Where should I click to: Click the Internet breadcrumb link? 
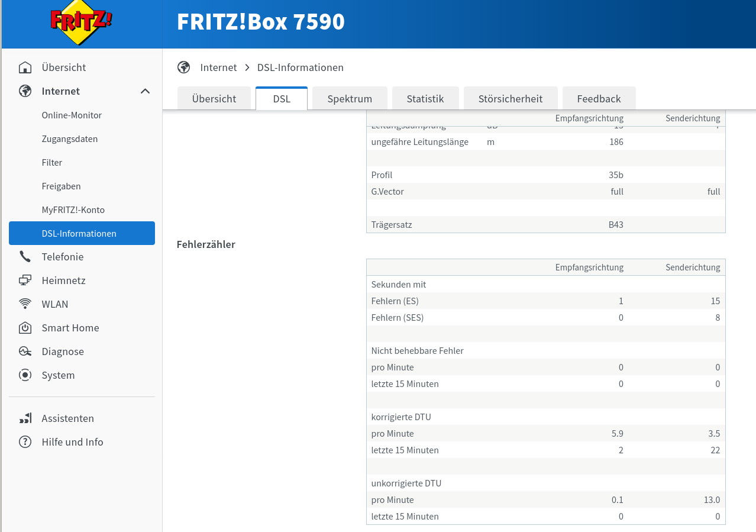click(218, 67)
